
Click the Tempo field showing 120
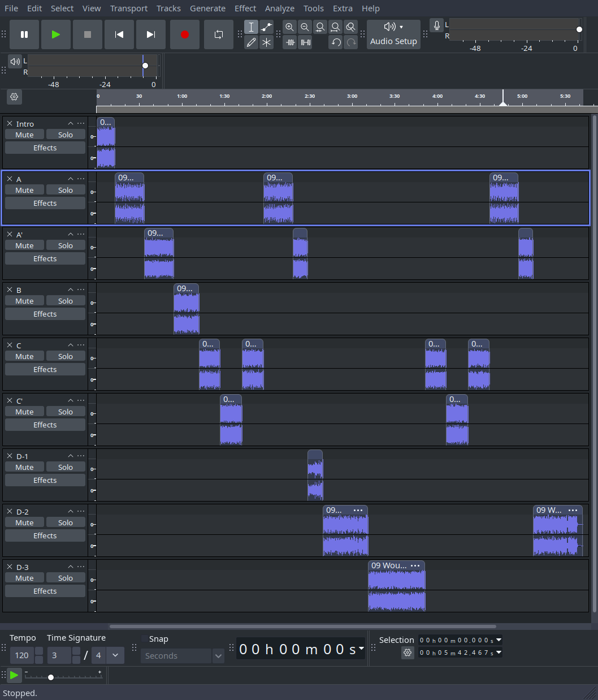coord(22,655)
